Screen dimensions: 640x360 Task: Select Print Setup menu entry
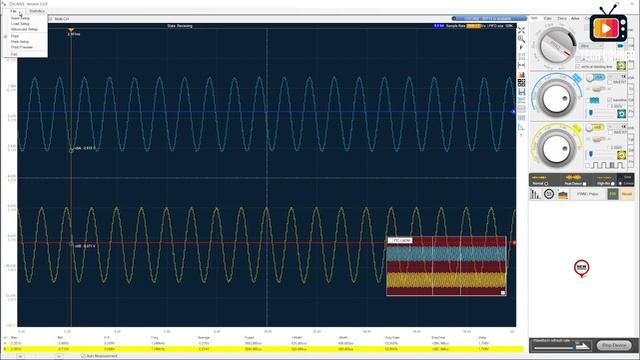pyautogui.click(x=20, y=42)
